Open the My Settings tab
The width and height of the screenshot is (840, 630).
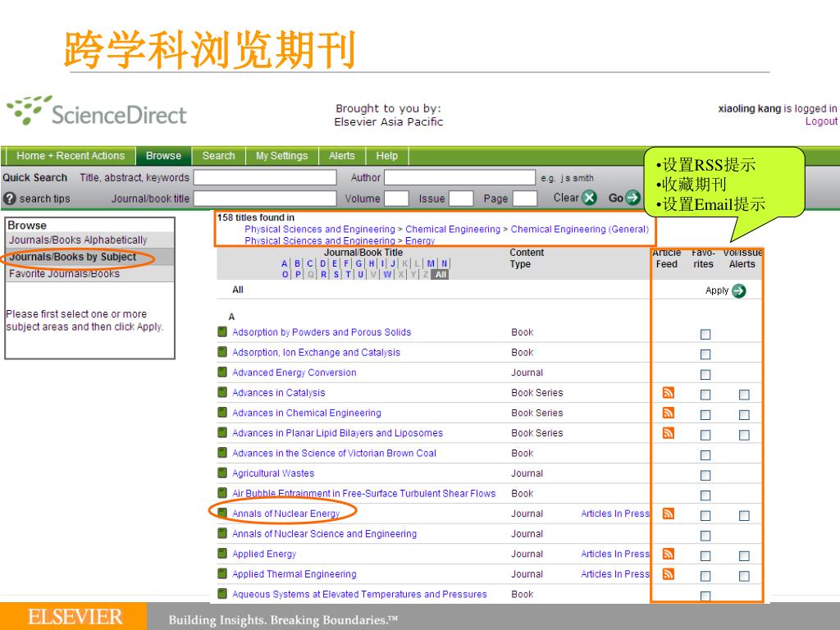click(x=282, y=156)
